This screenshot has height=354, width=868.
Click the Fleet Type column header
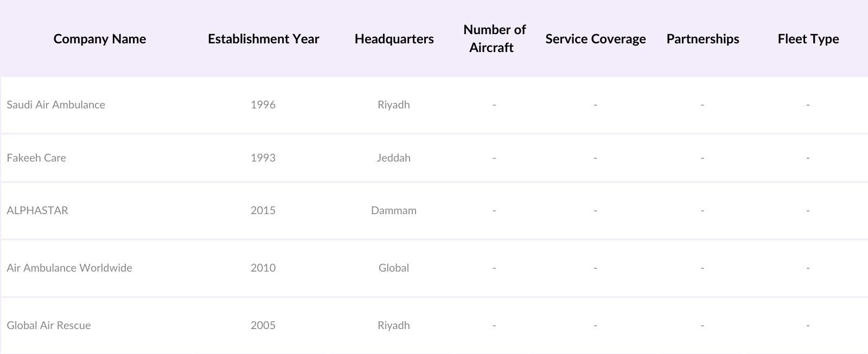(x=808, y=39)
